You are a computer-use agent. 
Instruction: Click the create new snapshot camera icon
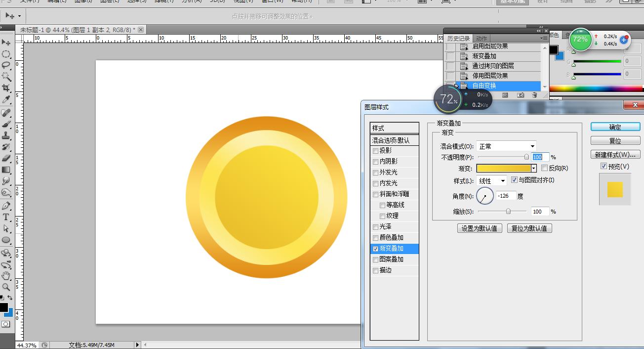(x=520, y=94)
